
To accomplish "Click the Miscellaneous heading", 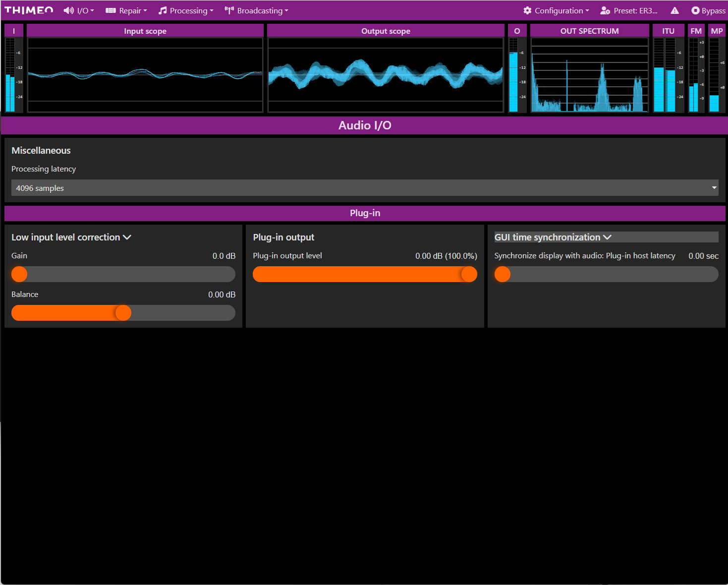I will click(41, 150).
